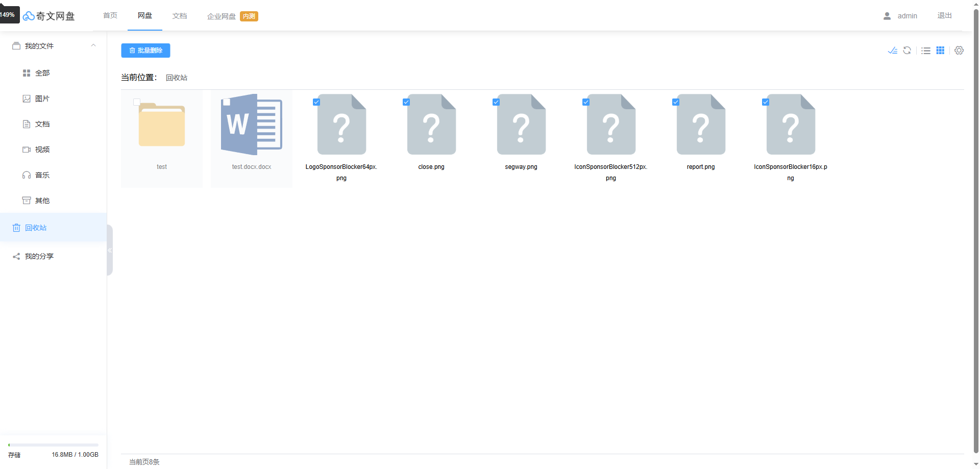980x469 pixels.
Task: Filter files by Music category
Action: click(42, 175)
